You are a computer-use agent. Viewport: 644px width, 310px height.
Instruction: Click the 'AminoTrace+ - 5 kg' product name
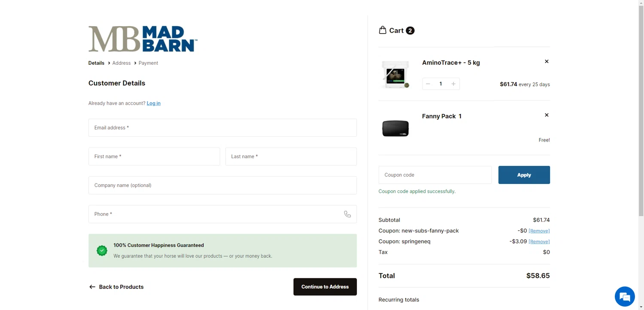pos(451,63)
